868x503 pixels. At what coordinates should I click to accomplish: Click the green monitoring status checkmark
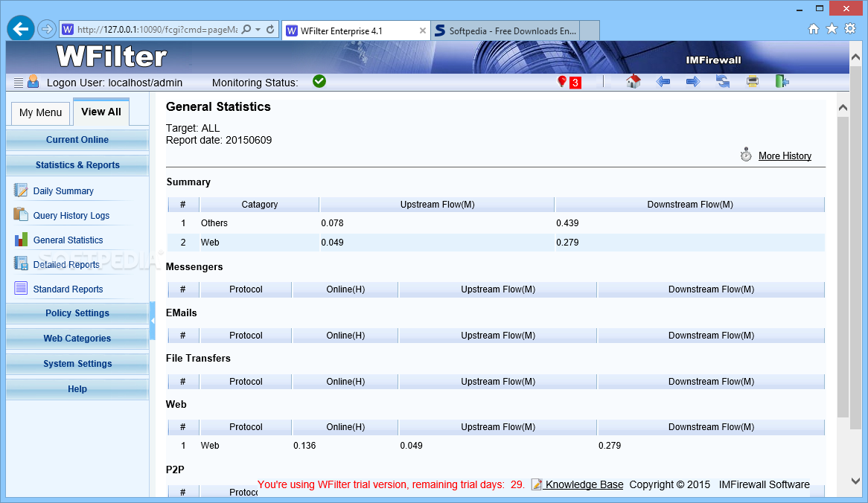[x=319, y=81]
